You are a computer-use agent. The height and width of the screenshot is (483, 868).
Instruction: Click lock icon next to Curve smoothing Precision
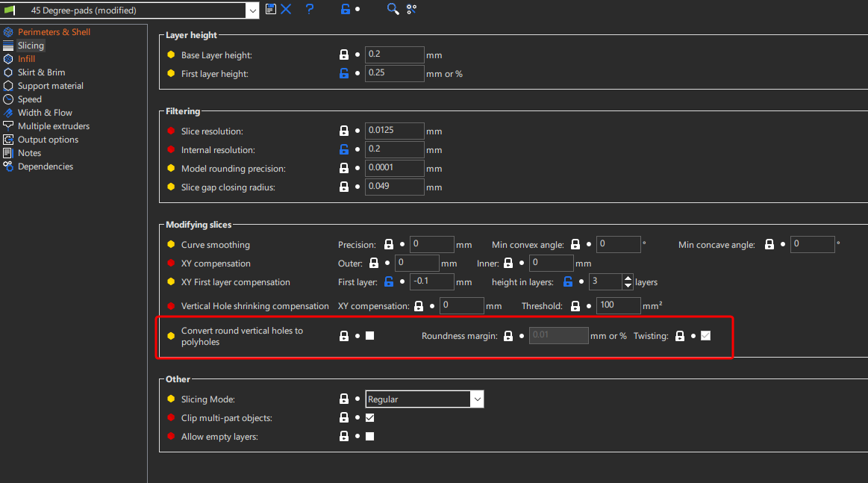click(x=389, y=244)
